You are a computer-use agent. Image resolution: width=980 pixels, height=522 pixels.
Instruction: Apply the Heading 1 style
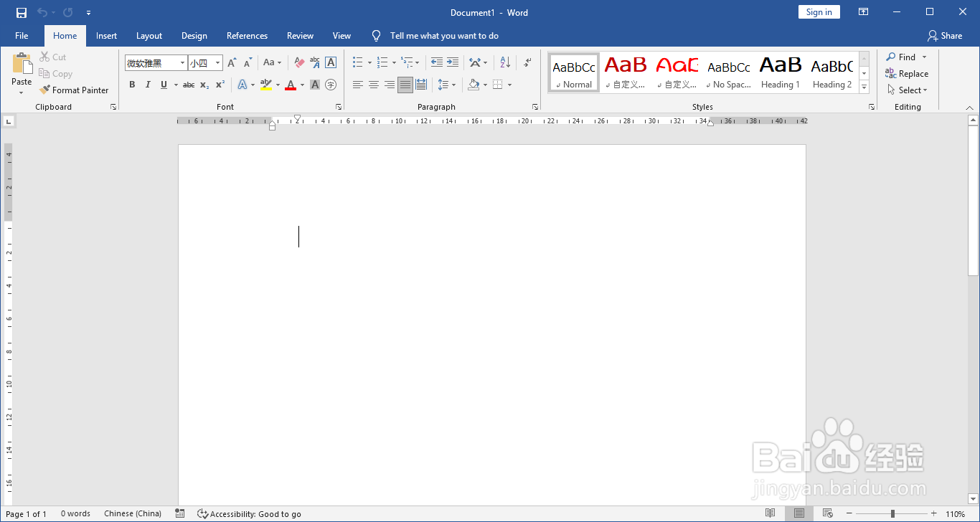(781, 72)
